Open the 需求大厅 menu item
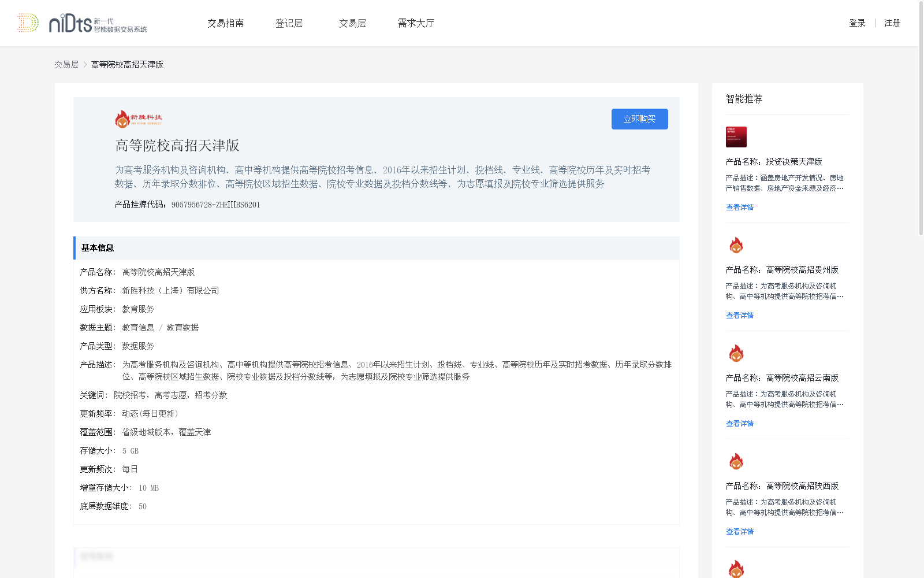 click(416, 23)
